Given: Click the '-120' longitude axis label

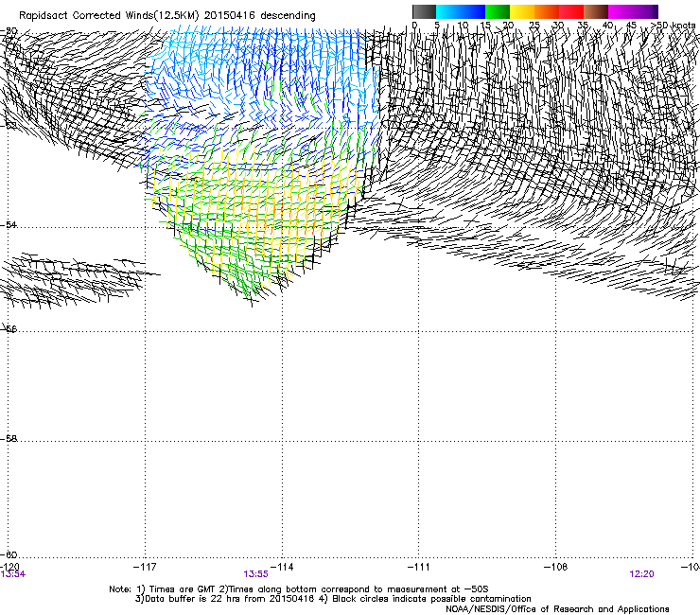Looking at the screenshot, I should coord(9,567).
